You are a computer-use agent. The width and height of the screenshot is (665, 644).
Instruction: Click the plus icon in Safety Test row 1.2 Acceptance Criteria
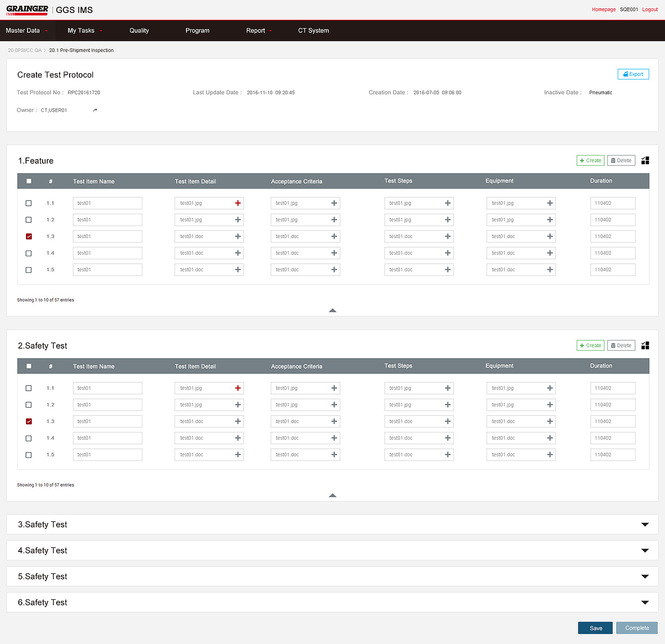coord(334,405)
